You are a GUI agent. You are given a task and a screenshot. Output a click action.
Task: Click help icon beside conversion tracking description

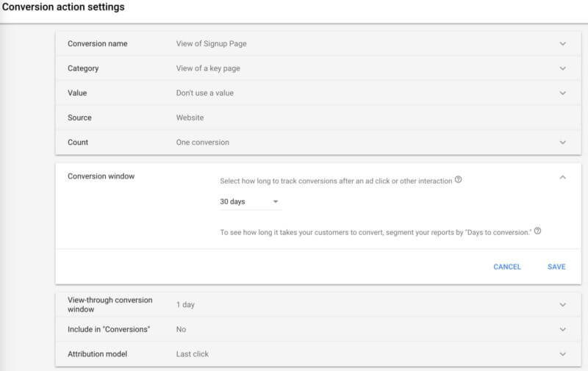459,180
